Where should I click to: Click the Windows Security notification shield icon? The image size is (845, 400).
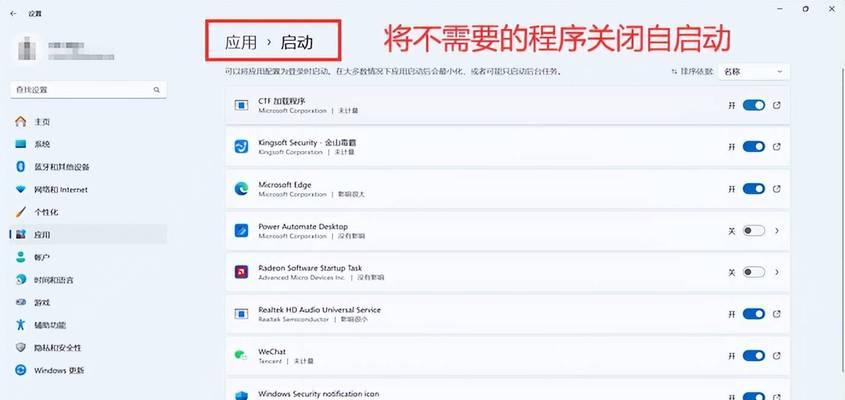(241, 395)
